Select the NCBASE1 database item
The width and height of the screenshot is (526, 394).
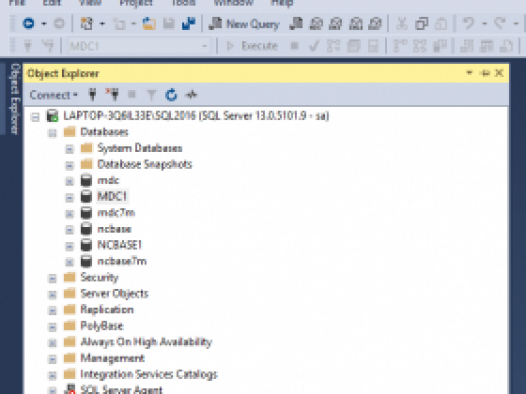coord(119,245)
